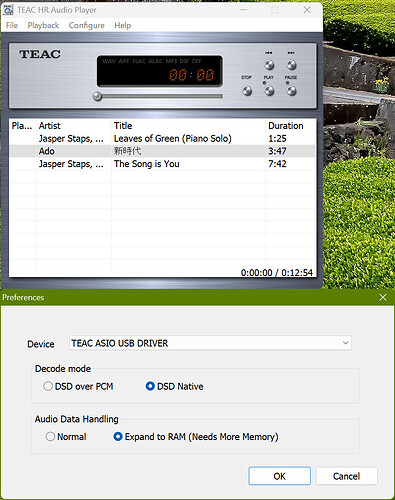This screenshot has width=395, height=500.
Task: Click the 7:42 duration cell
Action: 277,164
